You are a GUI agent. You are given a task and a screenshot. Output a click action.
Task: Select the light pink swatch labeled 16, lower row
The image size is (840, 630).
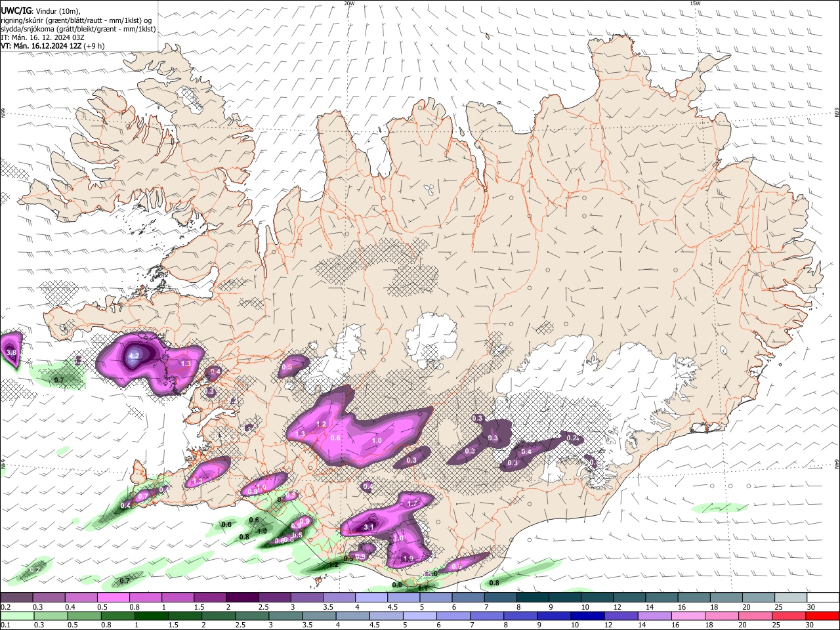point(688,616)
